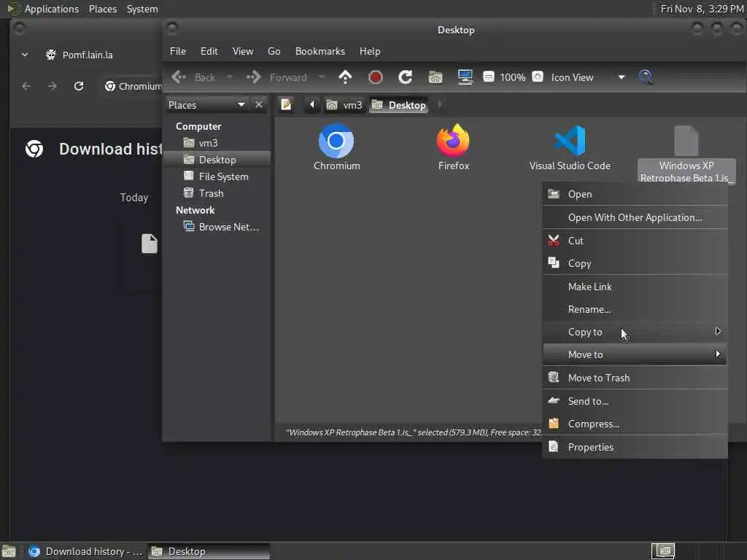Image resolution: width=747 pixels, height=560 pixels.
Task: Reload the Desktop folder view
Action: click(406, 77)
